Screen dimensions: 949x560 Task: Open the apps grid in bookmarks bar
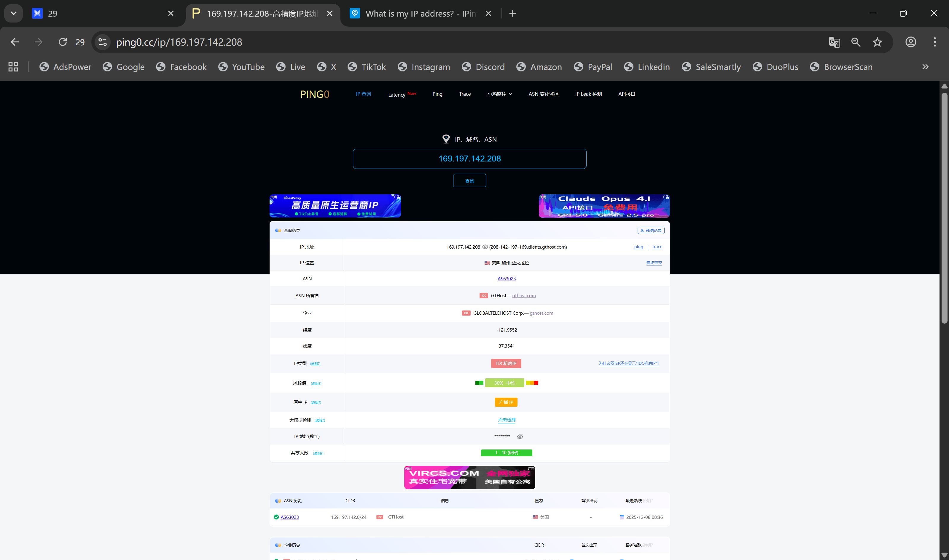[13, 67]
